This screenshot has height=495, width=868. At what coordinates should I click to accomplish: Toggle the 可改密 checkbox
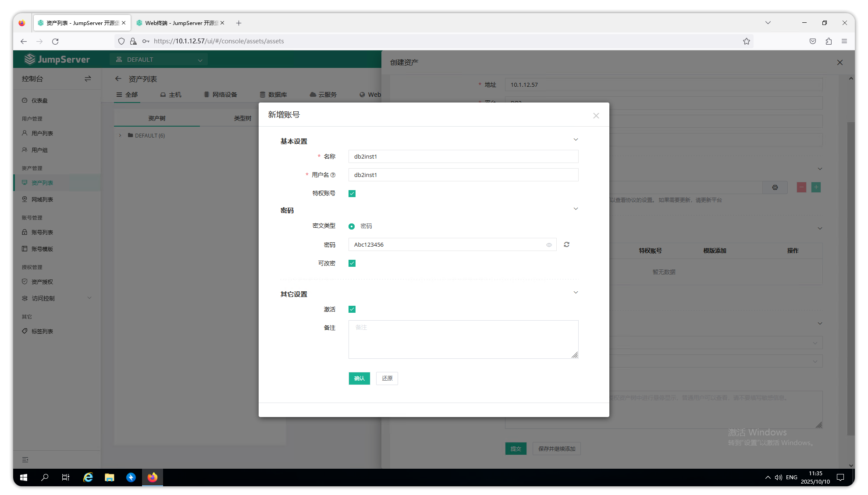tap(352, 263)
